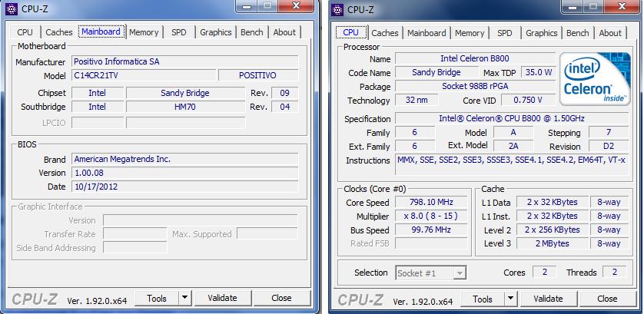Click the Level 2 cache value 2 x 256 KBytes
This screenshot has height=314, width=644.
click(552, 230)
